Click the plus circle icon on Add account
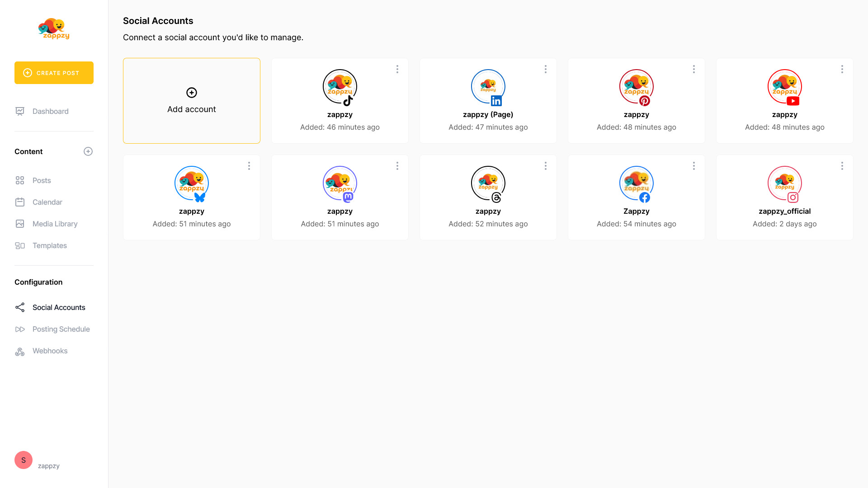This screenshot has height=488, width=868. click(x=192, y=93)
